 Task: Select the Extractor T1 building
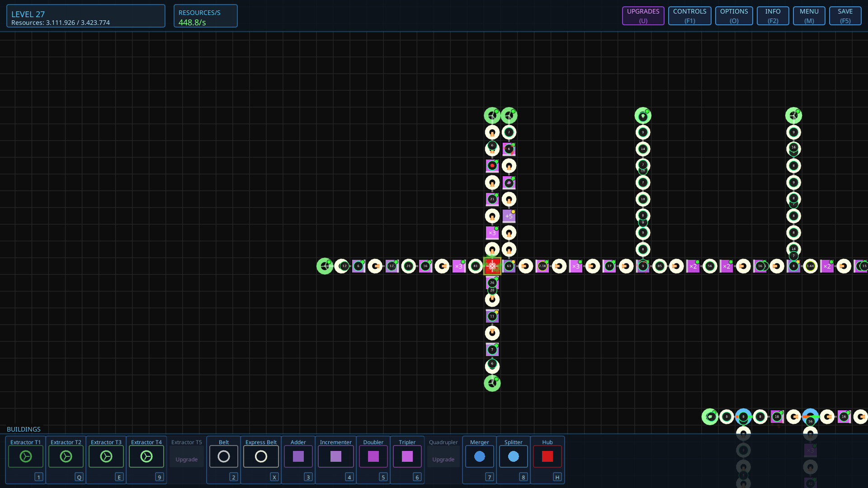pyautogui.click(x=25, y=456)
